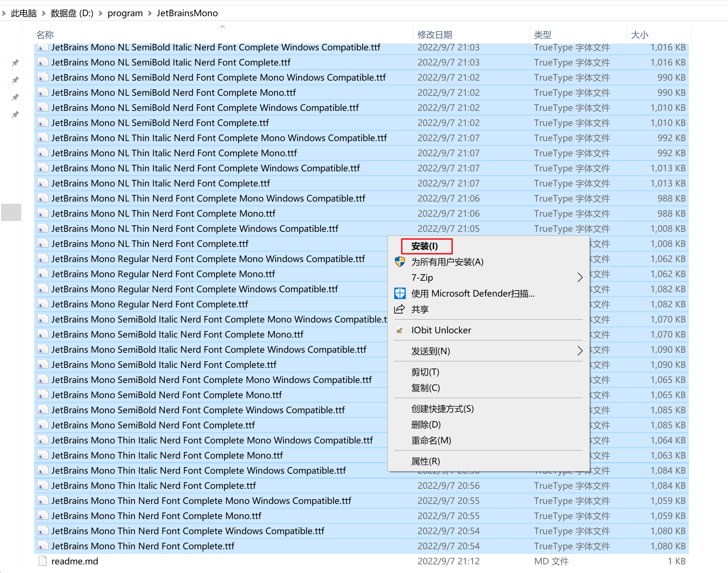Click the readme.md file icon
Screen dimensions: 728x573
point(42,561)
